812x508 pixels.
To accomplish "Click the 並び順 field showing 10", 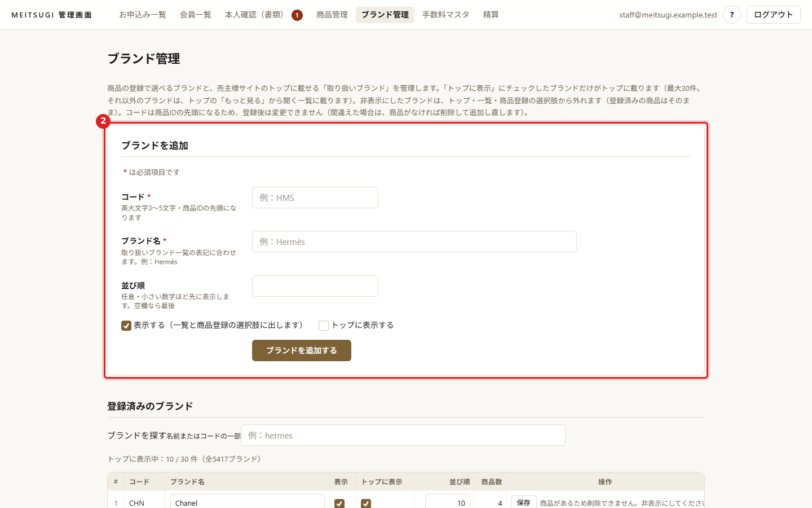I will pos(448,501).
